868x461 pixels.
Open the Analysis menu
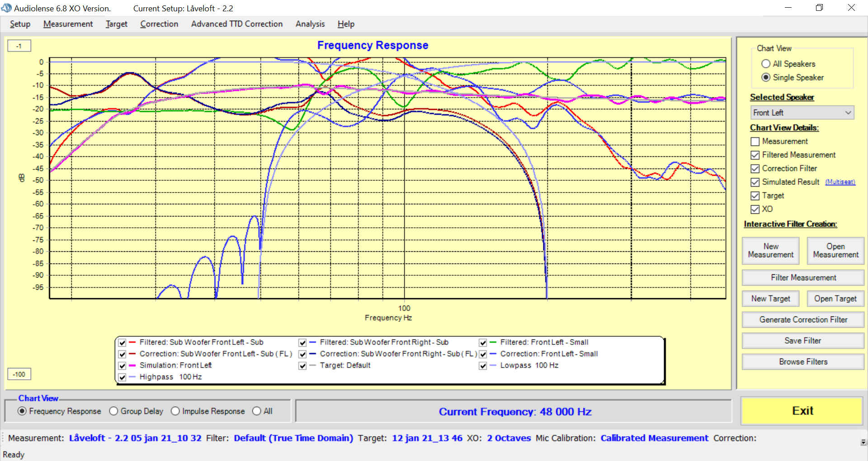coord(310,24)
